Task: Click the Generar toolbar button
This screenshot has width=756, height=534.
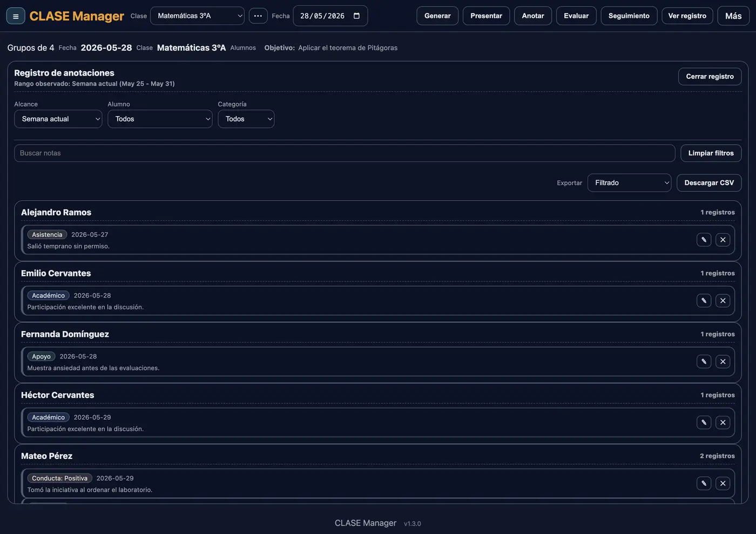Action: 437,16
